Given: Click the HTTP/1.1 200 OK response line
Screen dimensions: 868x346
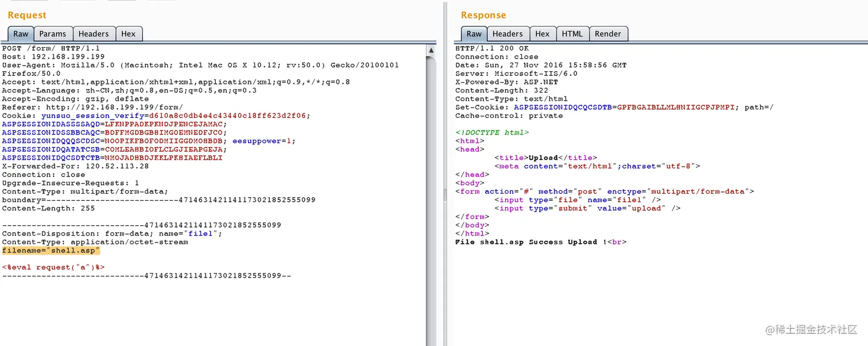Looking at the screenshot, I should click(492, 48).
